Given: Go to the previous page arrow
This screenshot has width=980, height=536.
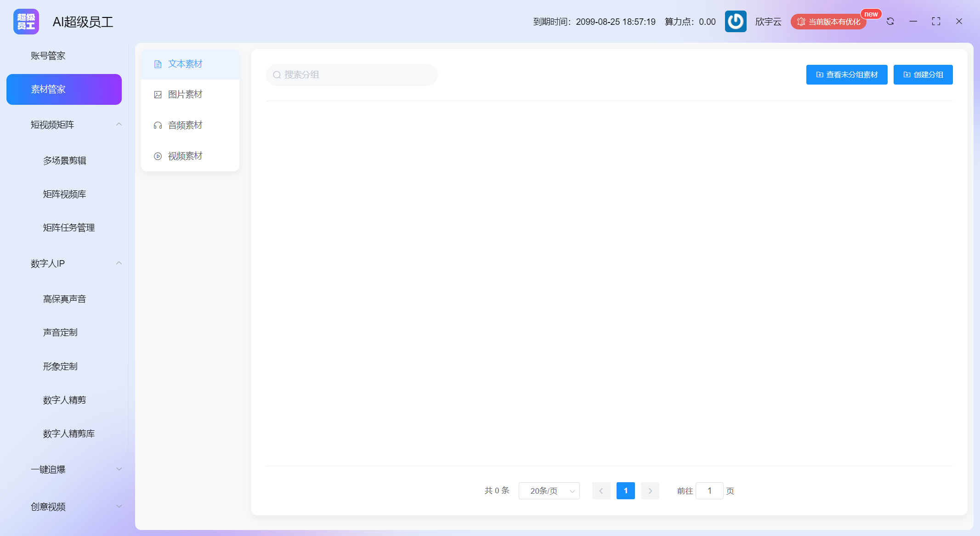Looking at the screenshot, I should pyautogui.click(x=601, y=491).
